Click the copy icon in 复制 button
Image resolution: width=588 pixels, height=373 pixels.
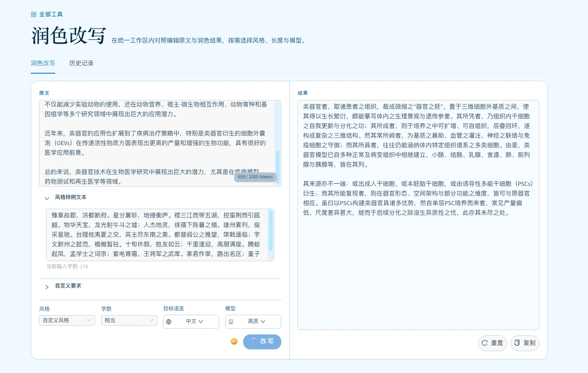tap(517, 343)
